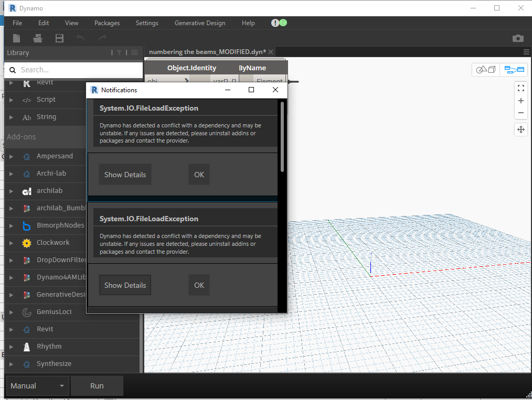The height and width of the screenshot is (400, 532).
Task: Click the Zoom In plus icon
Action: [x=521, y=101]
